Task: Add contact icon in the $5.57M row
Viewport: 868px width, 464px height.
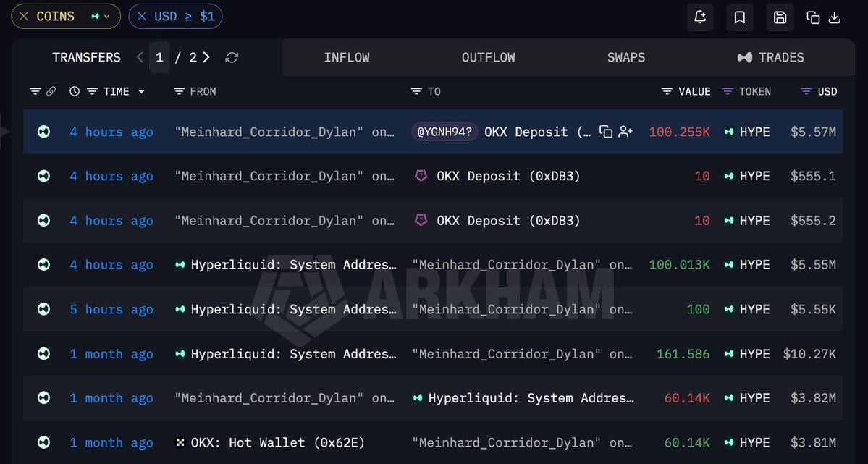Action: pos(625,132)
